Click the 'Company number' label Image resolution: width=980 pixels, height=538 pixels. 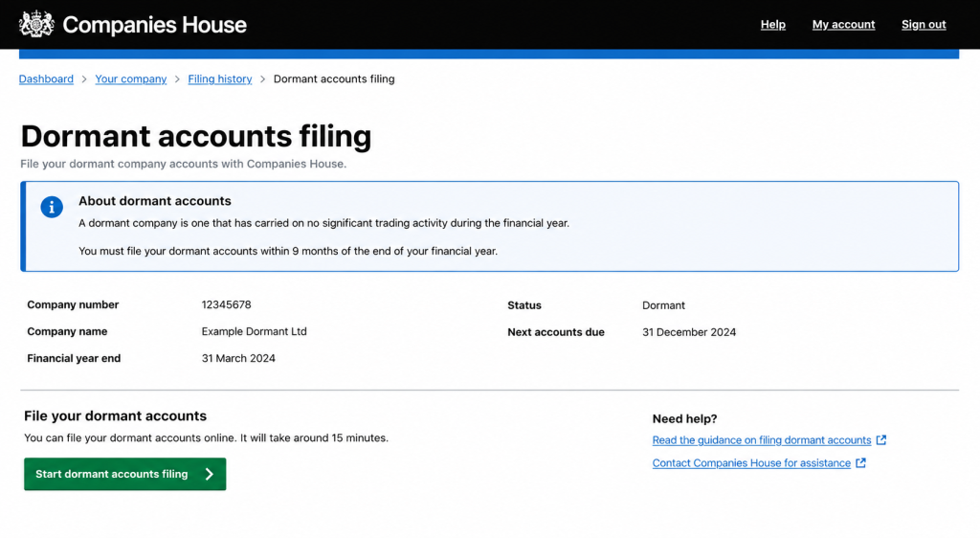tap(73, 304)
